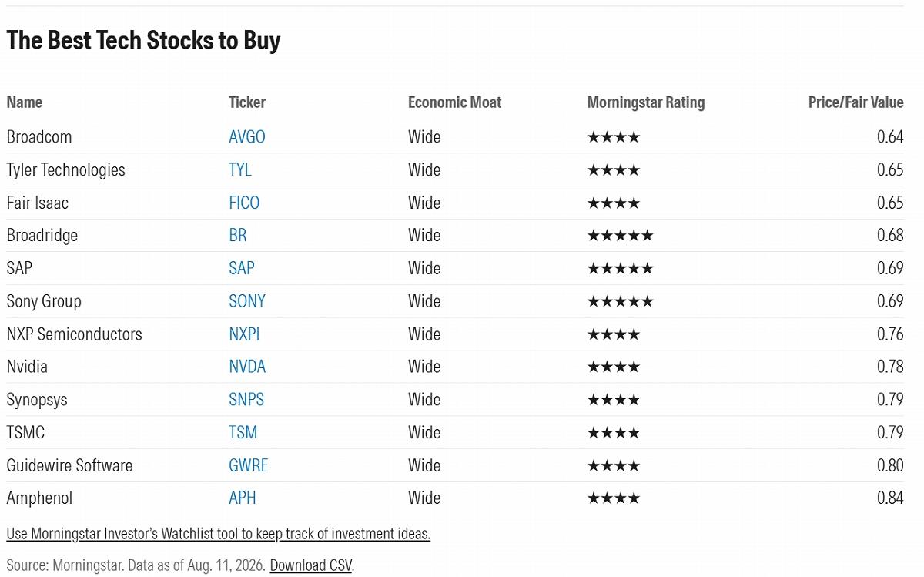Click the Economic Moat column header
924x577 pixels.
[454, 102]
